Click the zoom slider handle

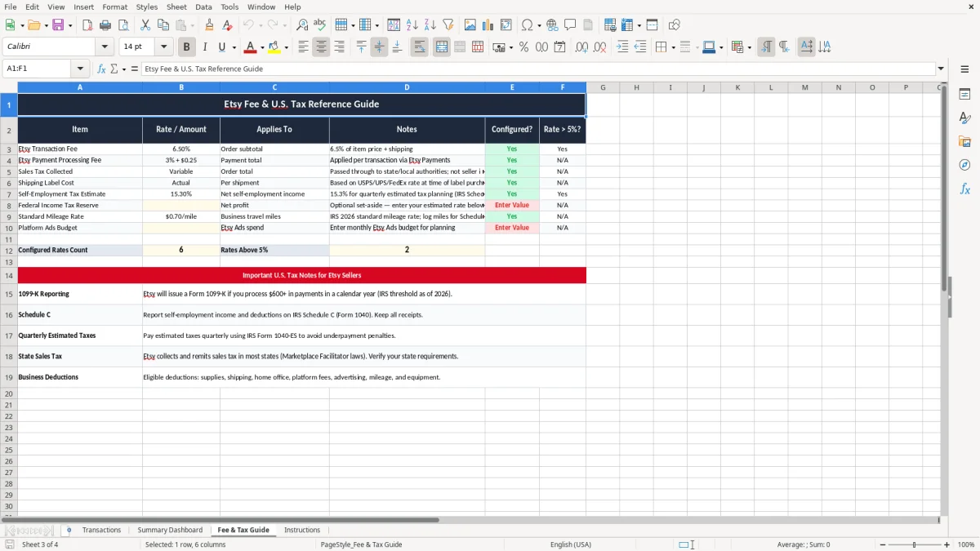(914, 544)
